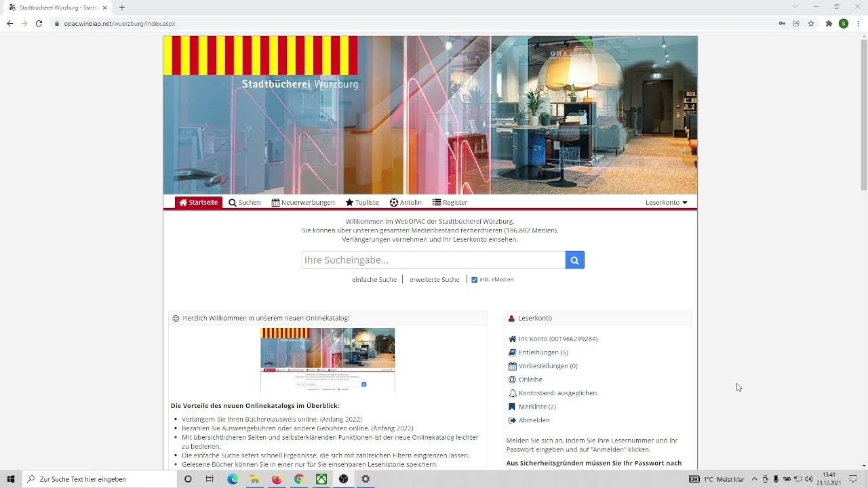Launch Firefox from the taskbar

[277, 479]
